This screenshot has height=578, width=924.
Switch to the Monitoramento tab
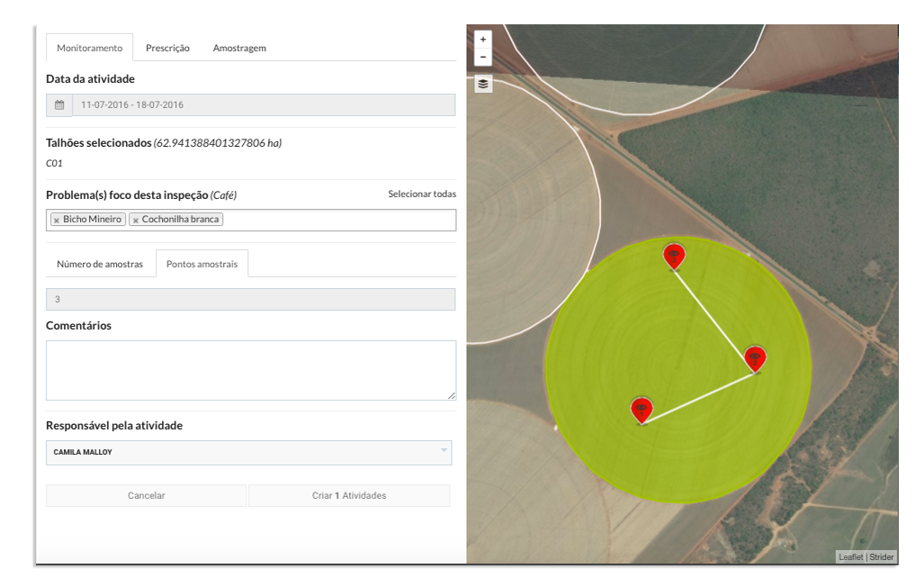click(90, 48)
